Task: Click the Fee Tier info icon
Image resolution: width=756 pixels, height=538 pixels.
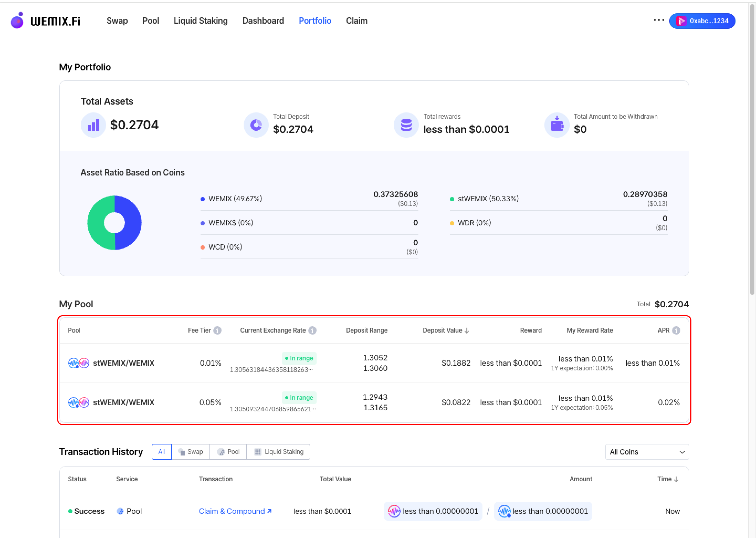Action: [217, 330]
